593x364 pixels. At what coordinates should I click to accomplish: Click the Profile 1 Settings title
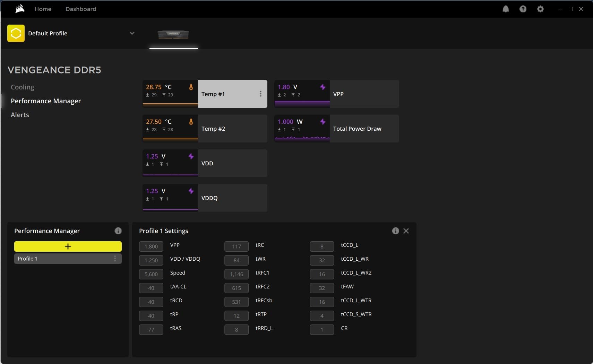click(x=164, y=231)
